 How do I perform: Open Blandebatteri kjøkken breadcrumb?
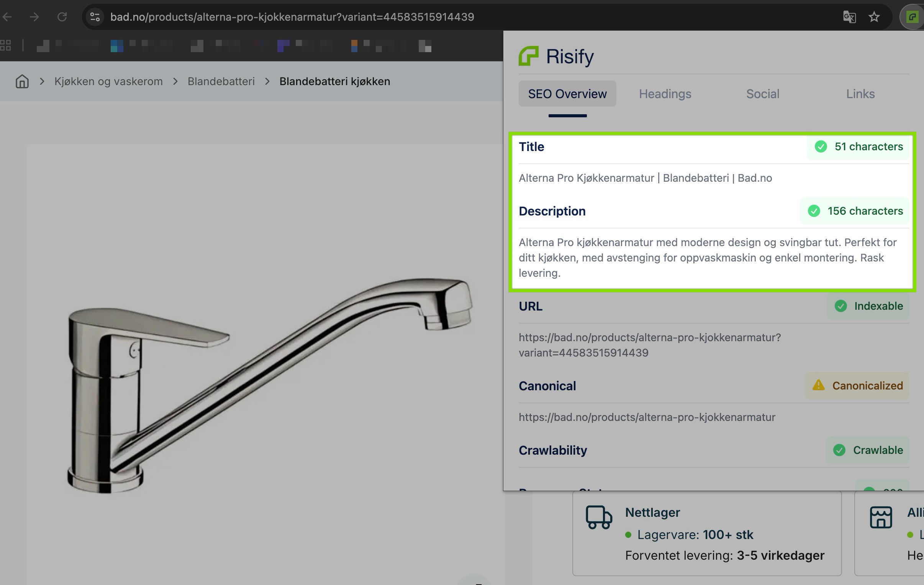(x=334, y=81)
